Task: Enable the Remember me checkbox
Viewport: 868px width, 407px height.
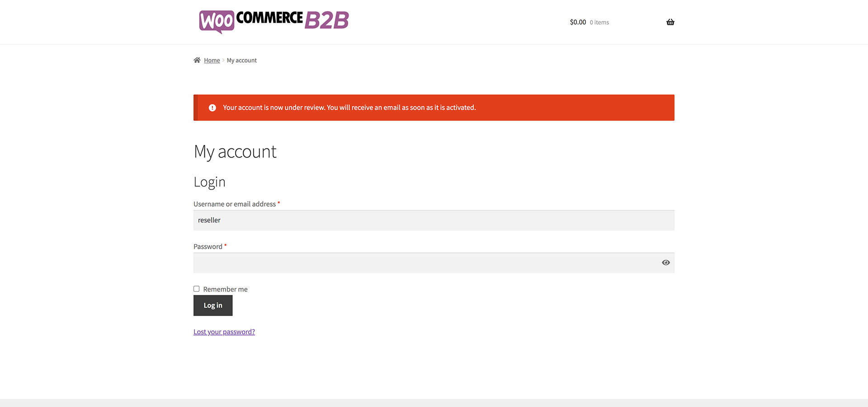Action: coord(197,289)
